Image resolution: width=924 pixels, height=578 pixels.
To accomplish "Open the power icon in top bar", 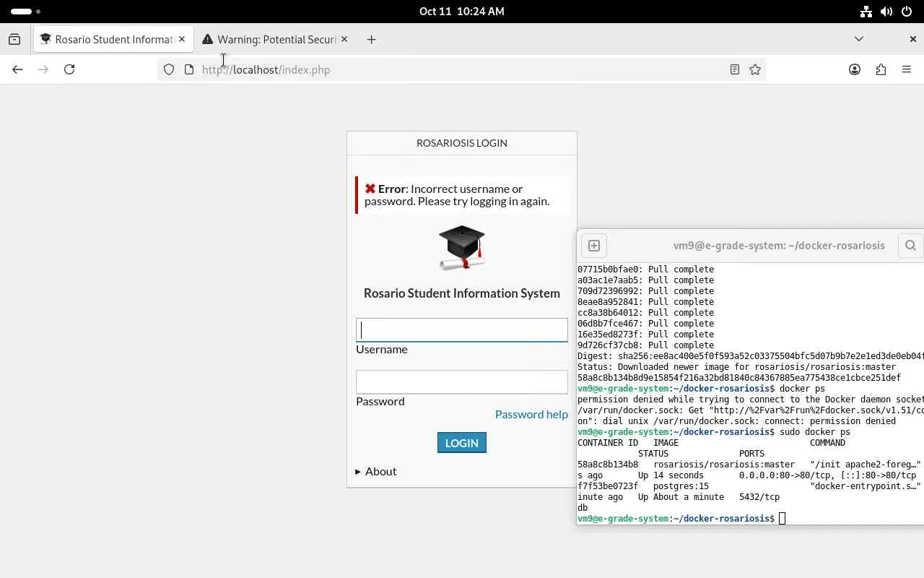I will click(x=907, y=12).
